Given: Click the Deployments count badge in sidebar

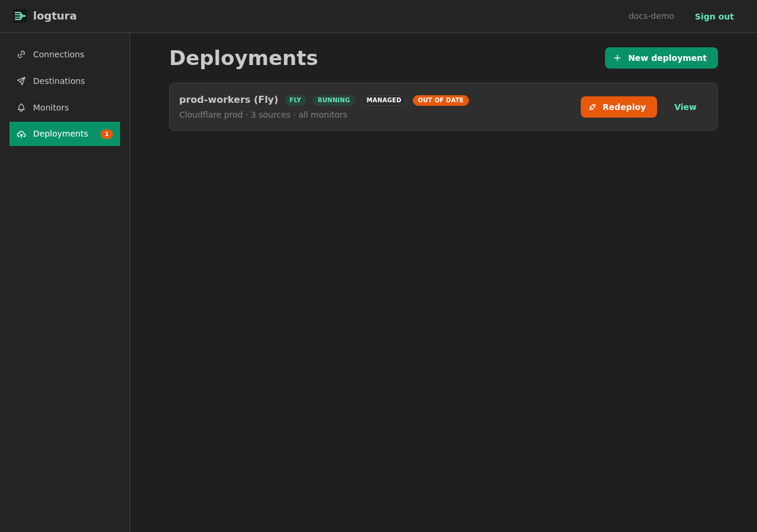Looking at the screenshot, I should pos(106,134).
